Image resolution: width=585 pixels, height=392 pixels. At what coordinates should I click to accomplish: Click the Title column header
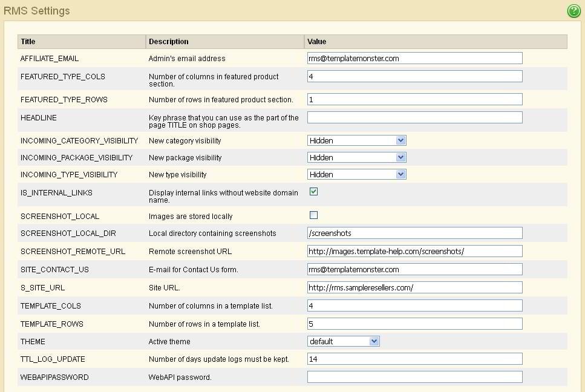[x=28, y=42]
